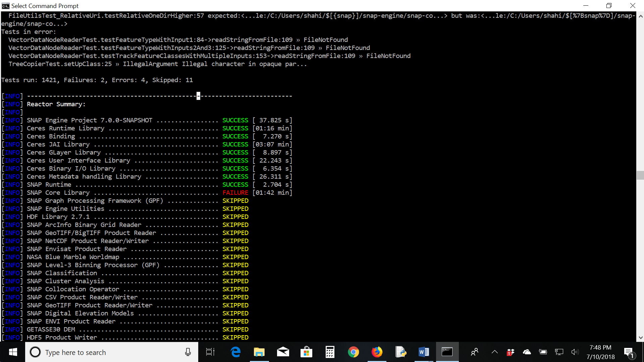The width and height of the screenshot is (644, 362).
Task: Open Google Chrome from taskbar
Action: (353, 352)
